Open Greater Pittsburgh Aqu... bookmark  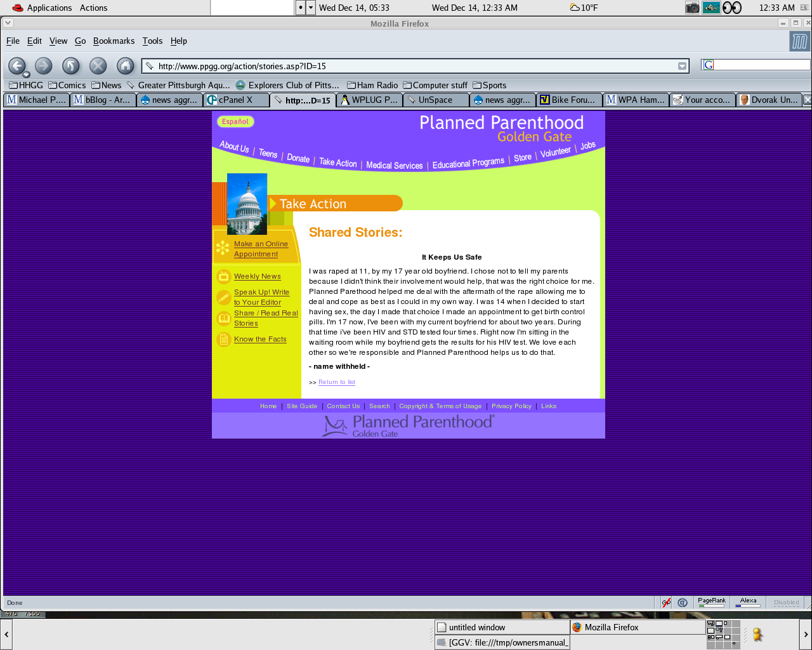pos(178,85)
